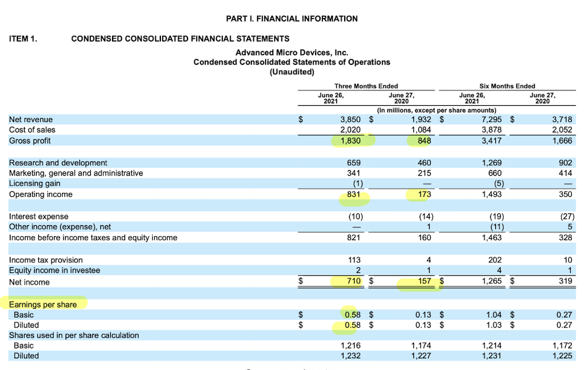Image resolution: width=588 pixels, height=370 pixels.
Task: Click income tax provision value 113
Action: pos(354,260)
